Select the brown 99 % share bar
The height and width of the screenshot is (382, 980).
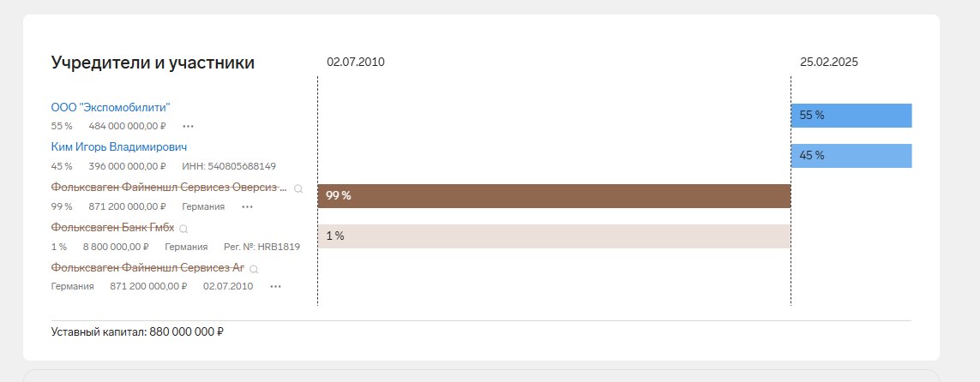pyautogui.click(x=553, y=196)
